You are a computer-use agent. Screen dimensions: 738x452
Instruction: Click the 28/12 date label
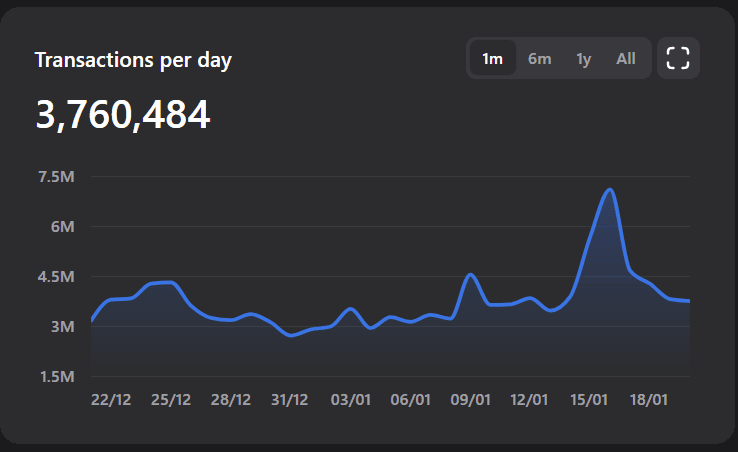(231, 399)
